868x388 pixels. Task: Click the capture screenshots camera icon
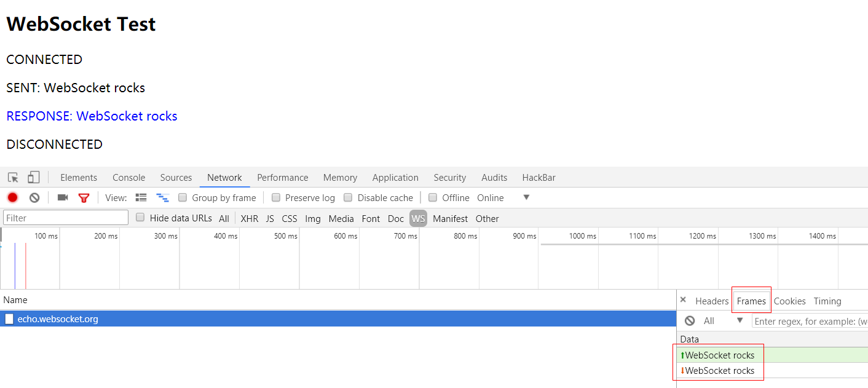[x=62, y=197]
